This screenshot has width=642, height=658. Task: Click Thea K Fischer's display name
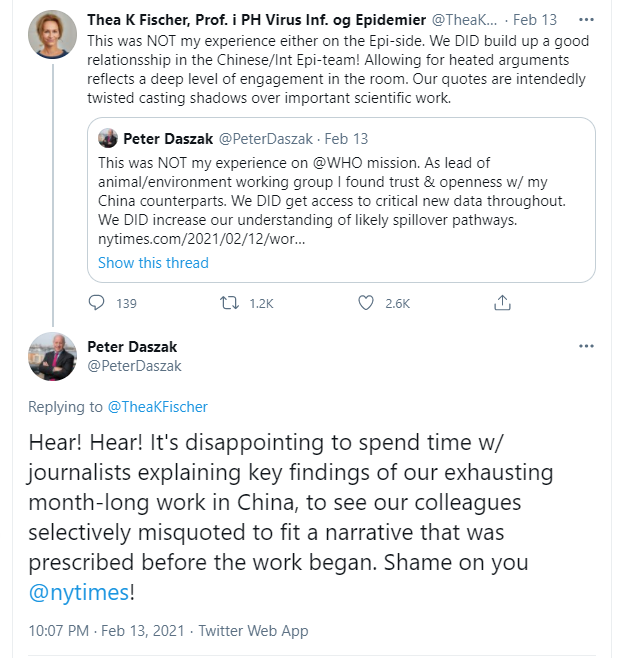pyautogui.click(x=256, y=20)
